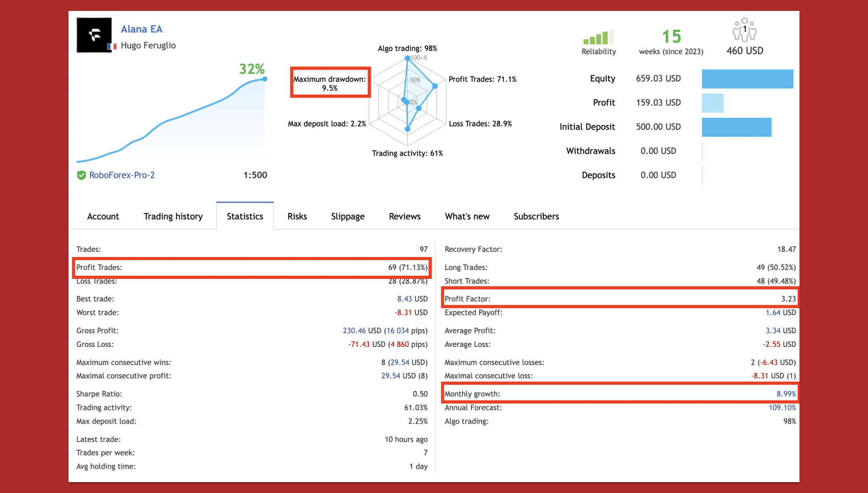868x493 pixels.
Task: Click Maximal consecutive loss -8.31 USD (1)
Action: pos(773,376)
